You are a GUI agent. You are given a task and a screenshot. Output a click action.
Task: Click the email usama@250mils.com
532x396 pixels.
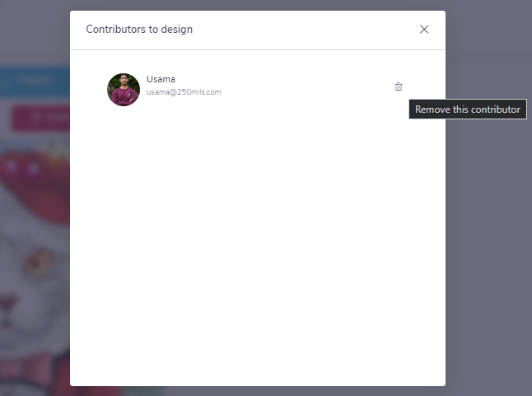point(184,92)
